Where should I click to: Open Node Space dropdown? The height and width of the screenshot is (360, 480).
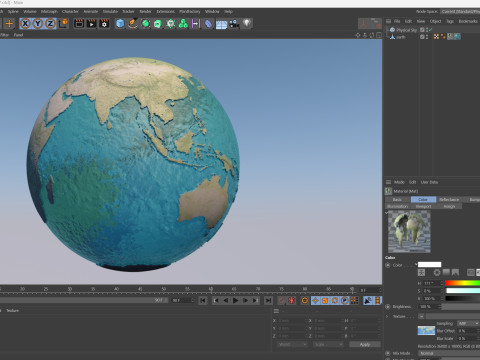point(461,11)
